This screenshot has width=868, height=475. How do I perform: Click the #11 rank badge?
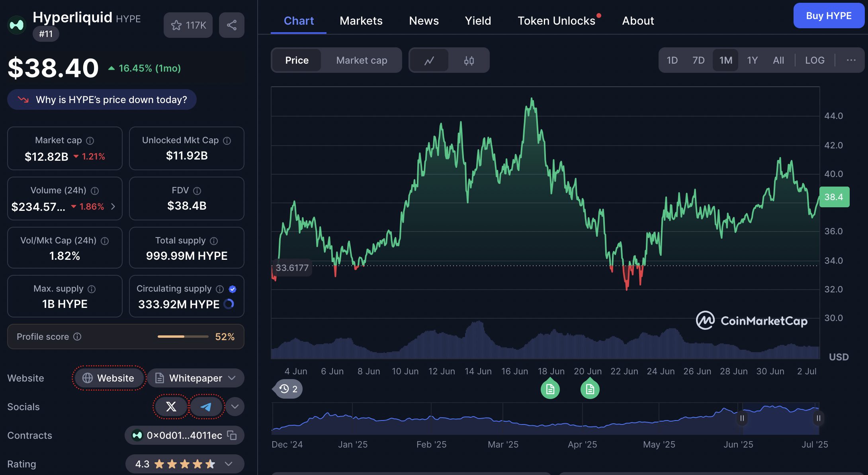point(46,34)
